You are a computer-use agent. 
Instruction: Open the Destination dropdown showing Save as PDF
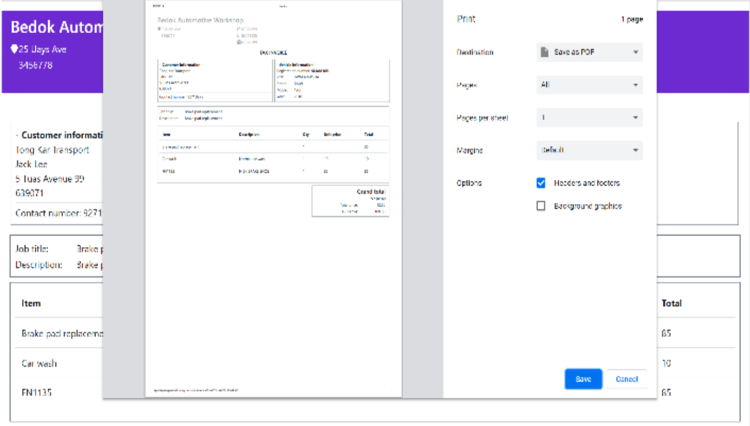click(x=589, y=52)
